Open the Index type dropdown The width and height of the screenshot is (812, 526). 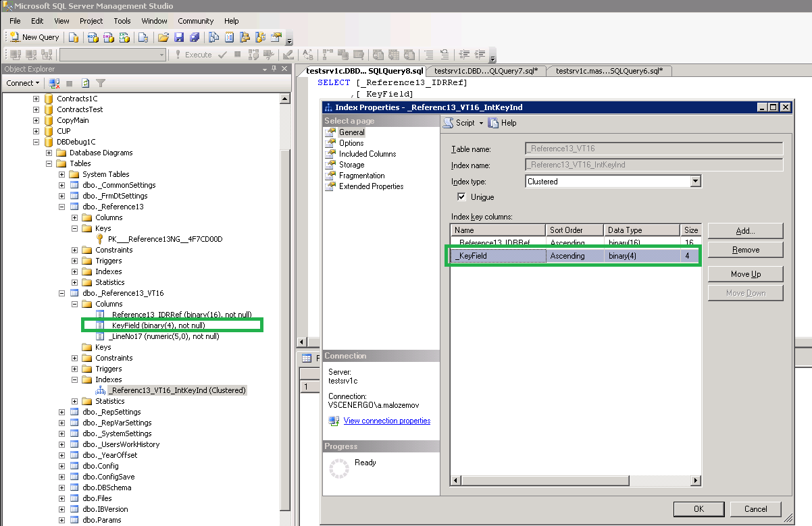695,181
